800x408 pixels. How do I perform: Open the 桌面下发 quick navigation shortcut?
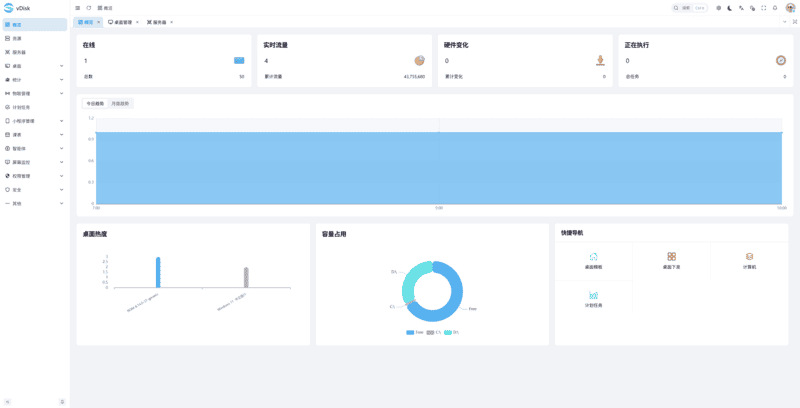coord(671,260)
